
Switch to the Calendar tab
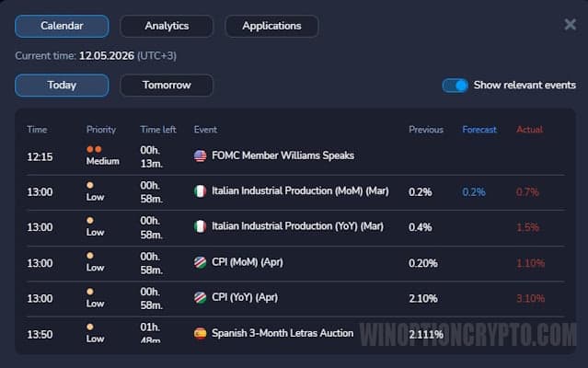[62, 26]
